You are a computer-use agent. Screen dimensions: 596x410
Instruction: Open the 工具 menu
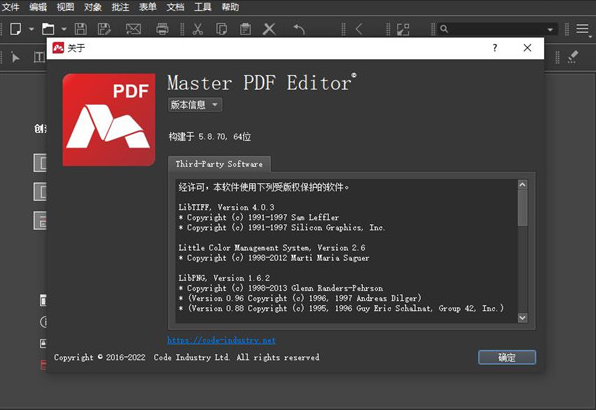(203, 7)
